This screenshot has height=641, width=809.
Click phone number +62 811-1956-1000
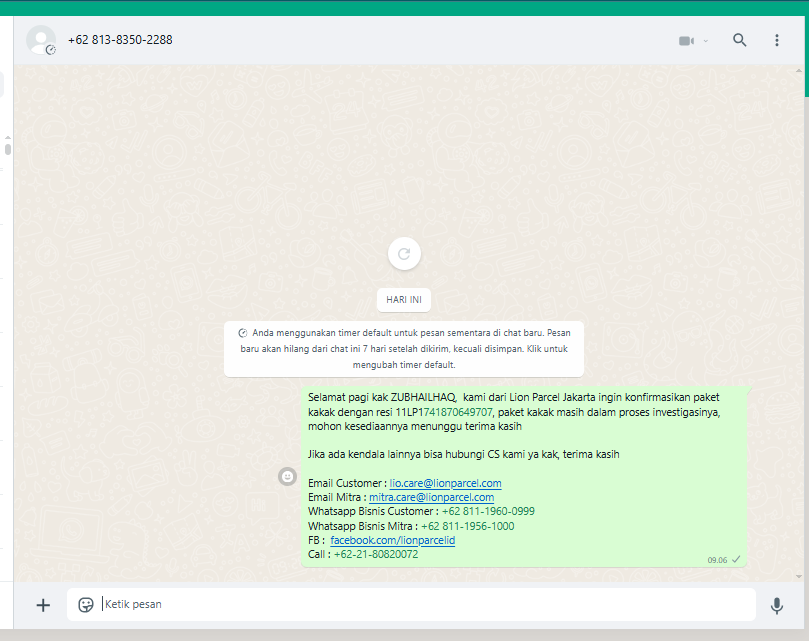[467, 526]
